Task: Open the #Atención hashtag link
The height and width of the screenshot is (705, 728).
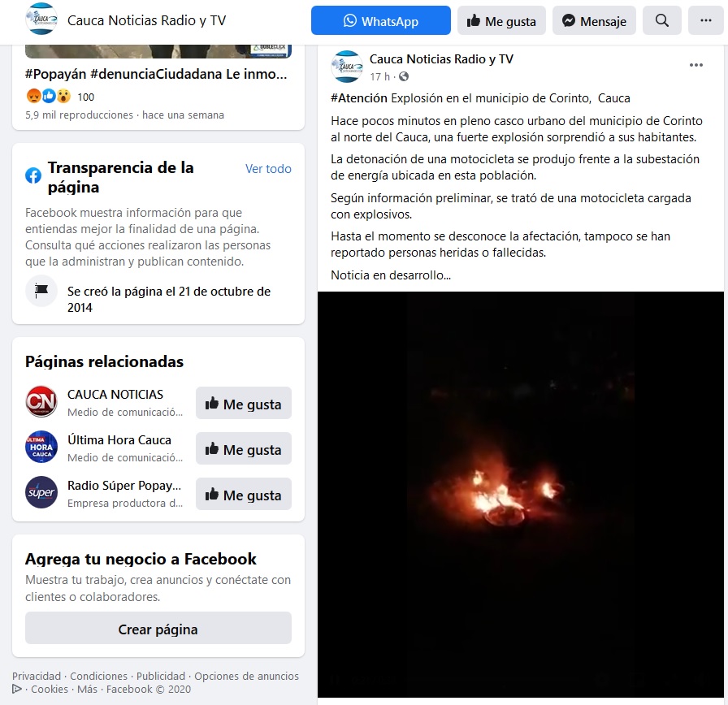Action: click(x=359, y=98)
